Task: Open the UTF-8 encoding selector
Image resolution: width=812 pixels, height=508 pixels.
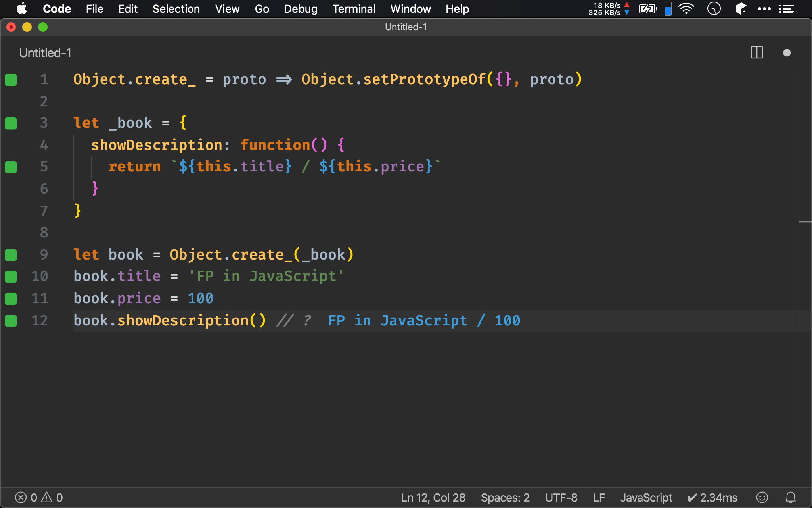Action: pos(561,497)
